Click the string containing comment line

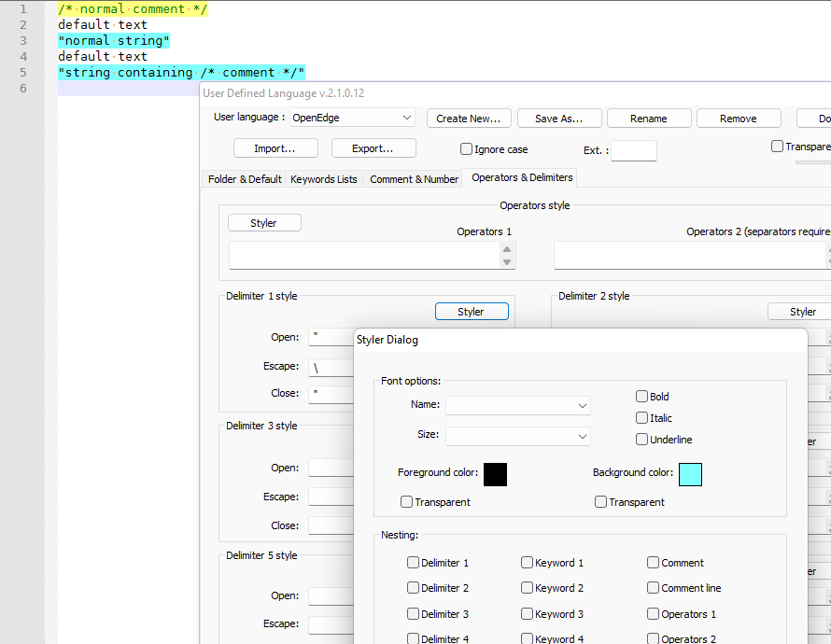tap(181, 73)
